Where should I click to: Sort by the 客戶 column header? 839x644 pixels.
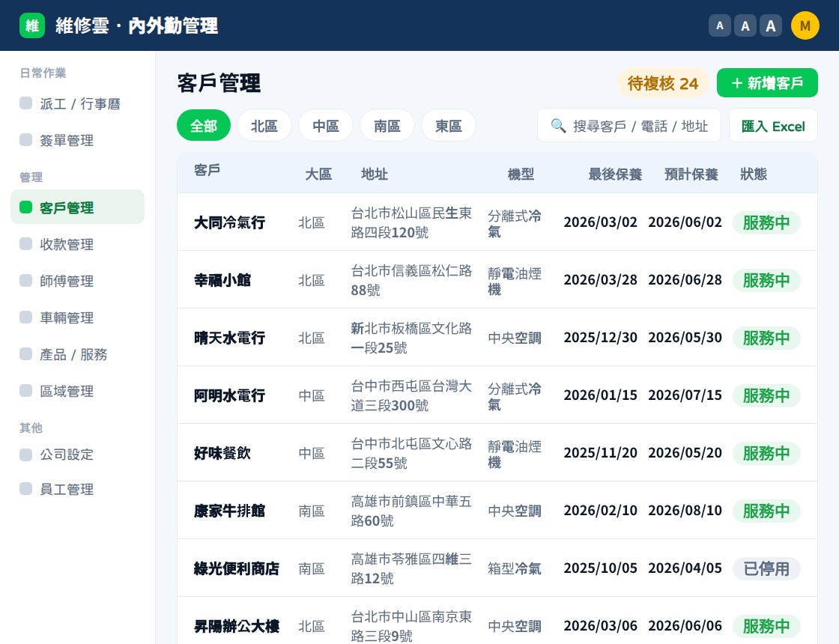[x=207, y=169]
